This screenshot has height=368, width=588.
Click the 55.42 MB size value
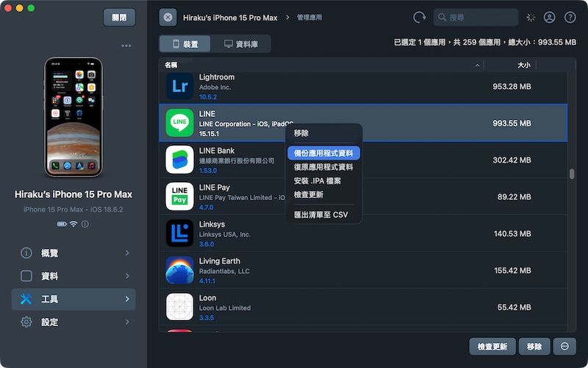[x=514, y=307]
